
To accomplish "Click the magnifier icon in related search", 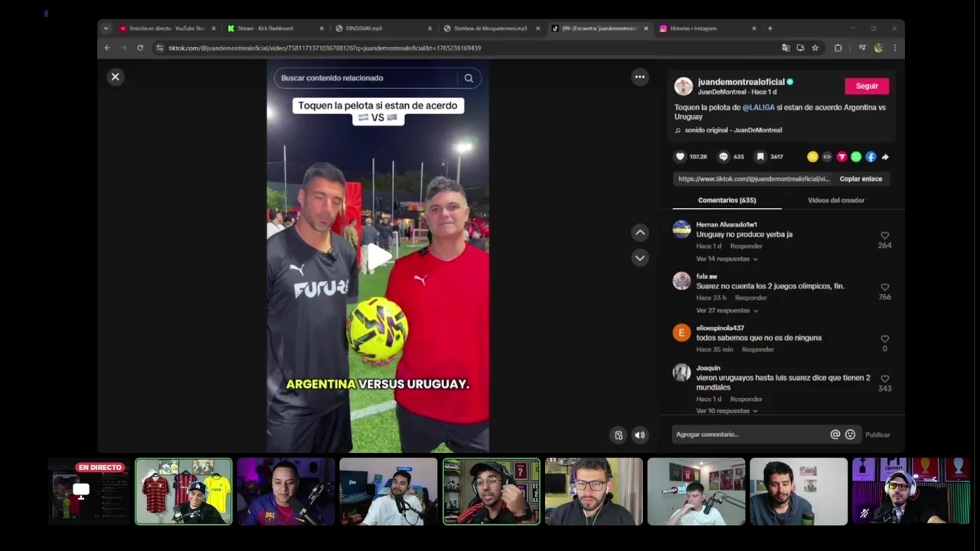I will click(469, 78).
